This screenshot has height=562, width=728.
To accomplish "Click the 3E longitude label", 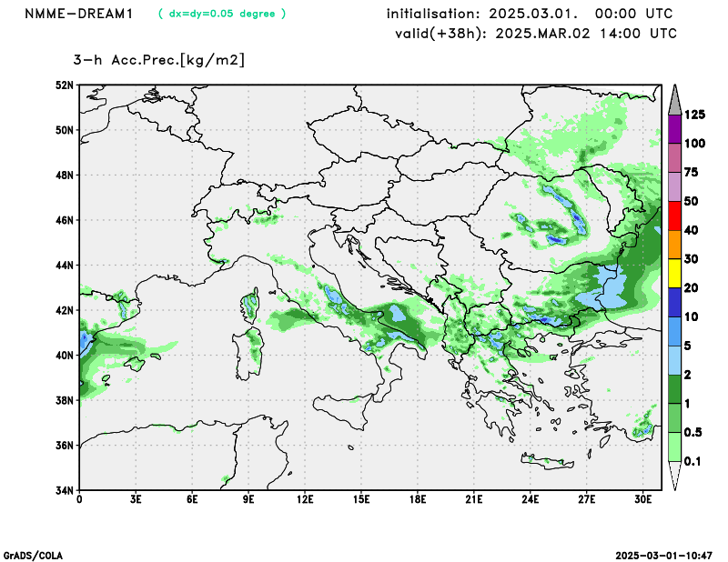I will point(136,499).
